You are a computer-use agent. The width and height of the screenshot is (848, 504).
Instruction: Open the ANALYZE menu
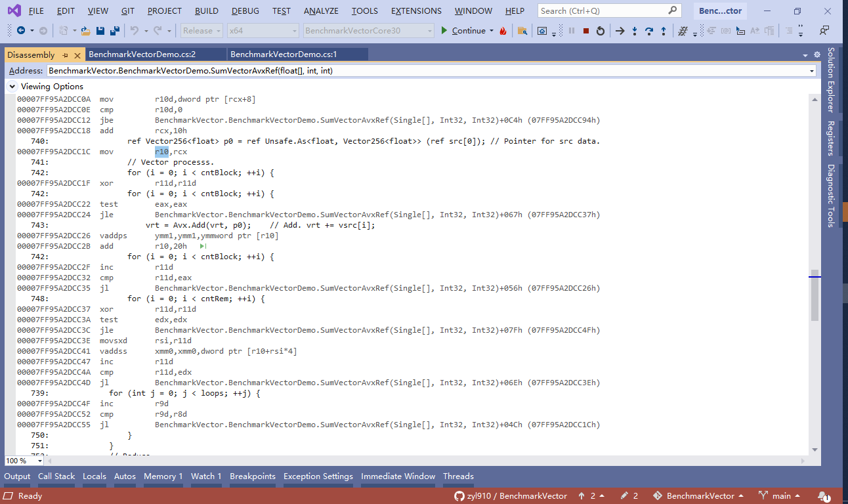coord(321,11)
